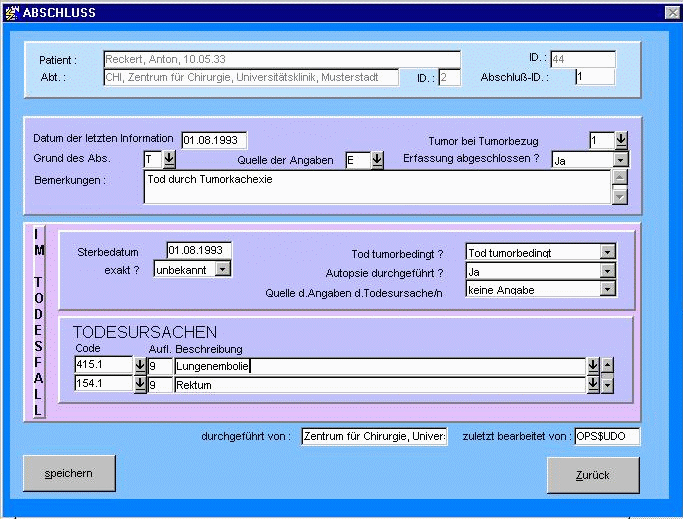Click lookup arrow beside code 415.1
Screen dimensions: 683x519
pos(140,366)
